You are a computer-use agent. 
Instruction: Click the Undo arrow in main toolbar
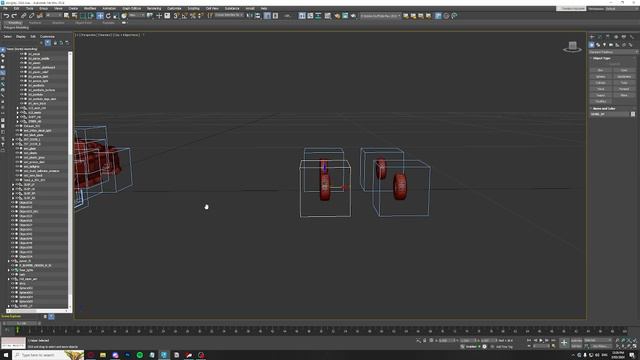7,16
